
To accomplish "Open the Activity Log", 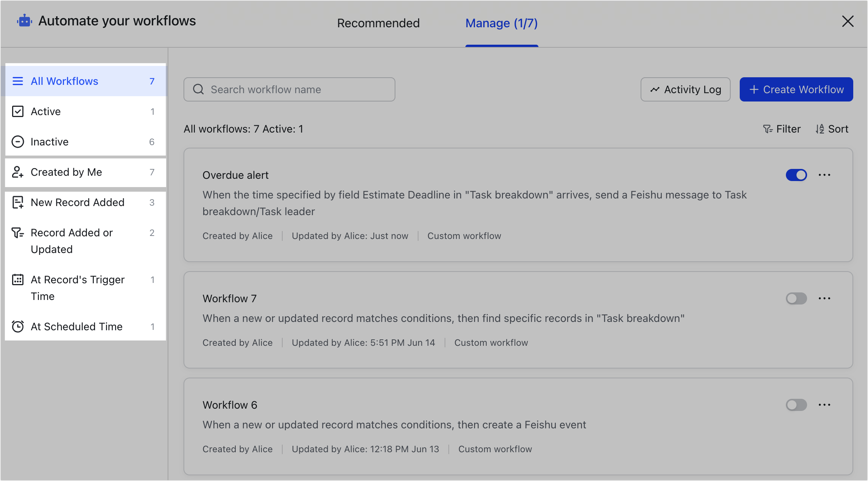I will [x=685, y=89].
